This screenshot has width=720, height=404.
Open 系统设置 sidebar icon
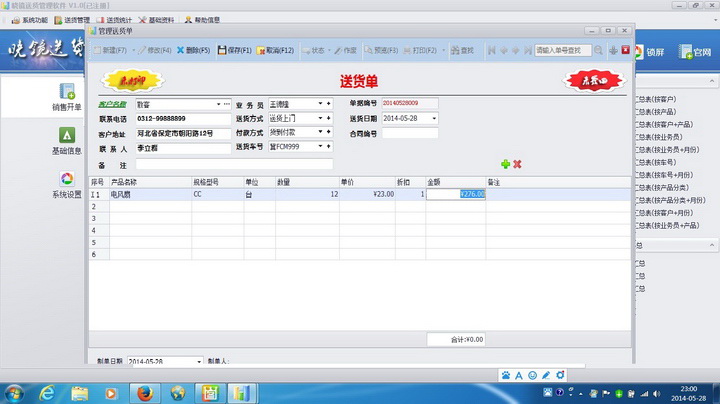(67, 179)
